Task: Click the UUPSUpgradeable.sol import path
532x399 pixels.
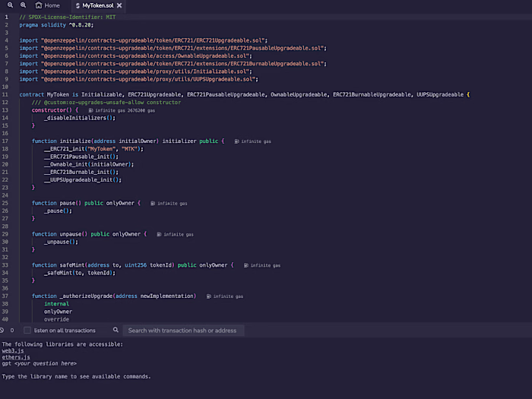Action: [x=150, y=79]
